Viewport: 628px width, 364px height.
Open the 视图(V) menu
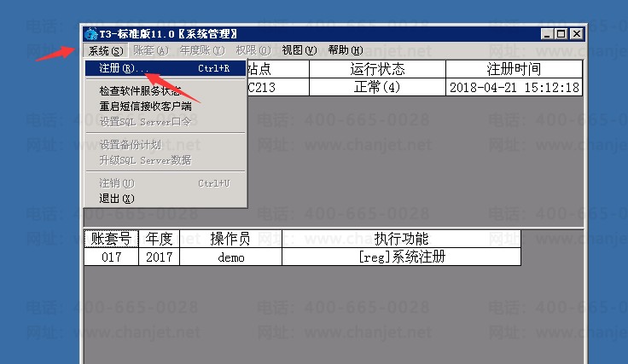click(x=299, y=51)
